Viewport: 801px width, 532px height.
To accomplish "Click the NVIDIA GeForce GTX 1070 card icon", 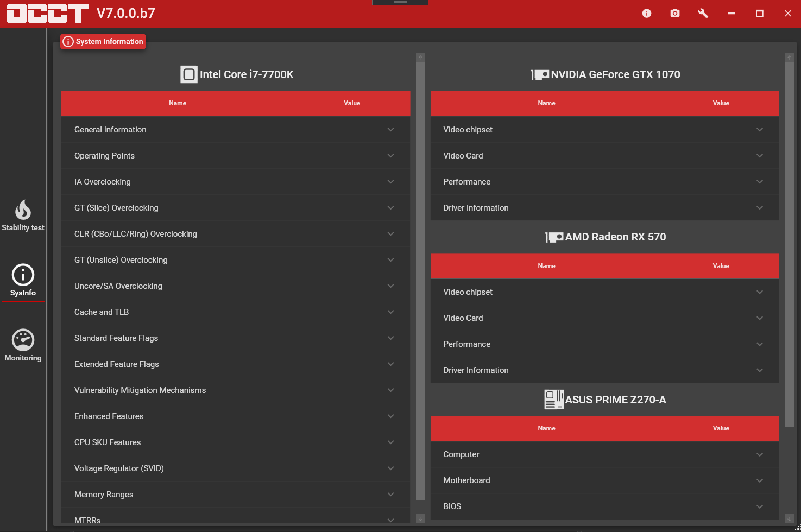I will coord(540,75).
